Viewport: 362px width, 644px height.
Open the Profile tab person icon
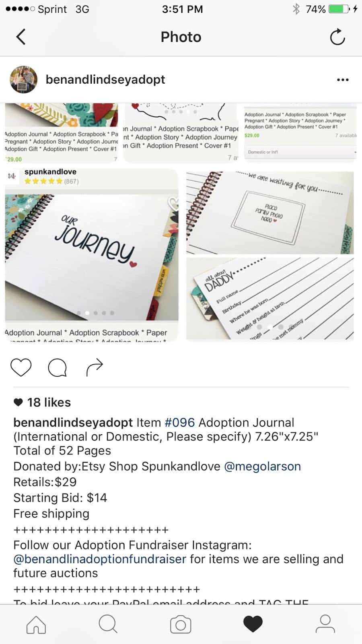pyautogui.click(x=325, y=624)
